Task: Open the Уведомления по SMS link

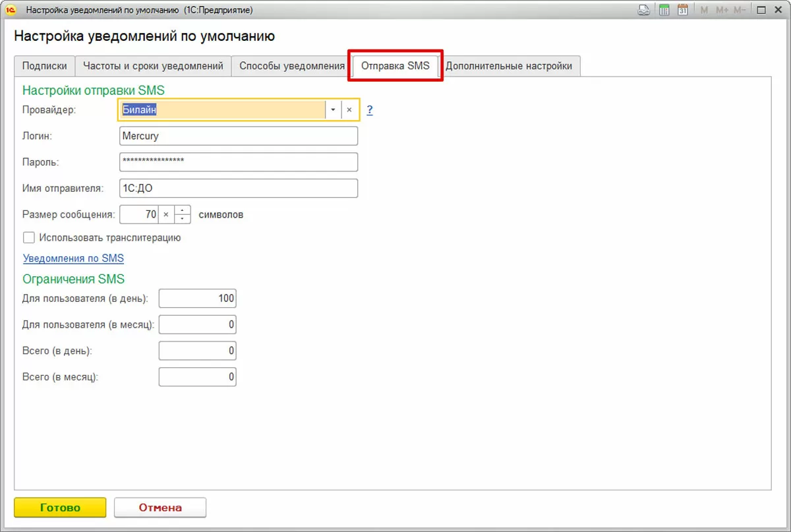Action: tap(73, 258)
